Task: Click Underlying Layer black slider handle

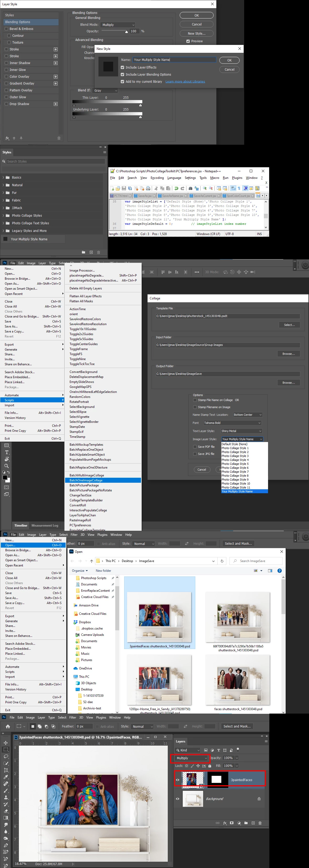Action: (74, 117)
